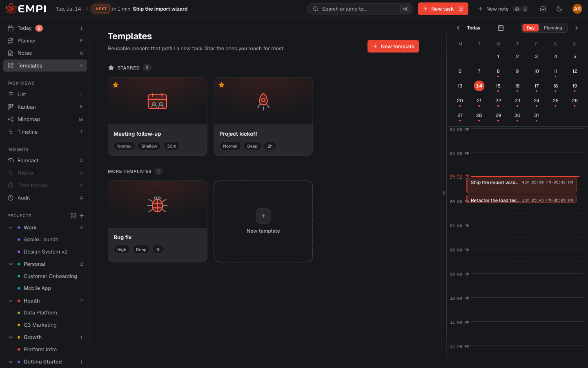Open the Project kickoff template card

click(263, 117)
